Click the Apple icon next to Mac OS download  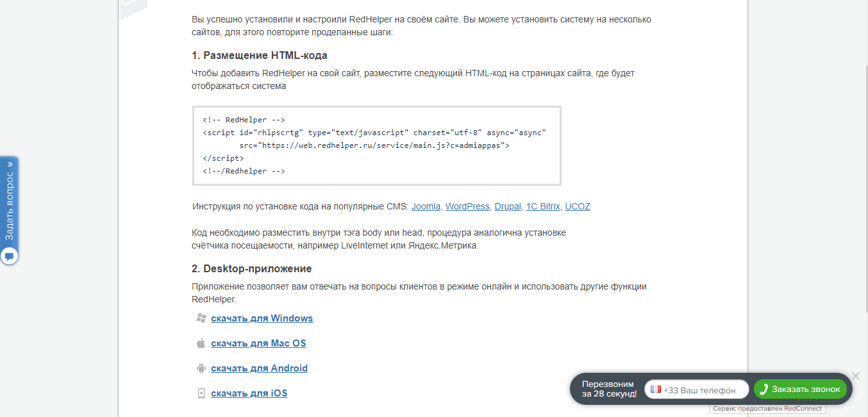[x=201, y=342]
